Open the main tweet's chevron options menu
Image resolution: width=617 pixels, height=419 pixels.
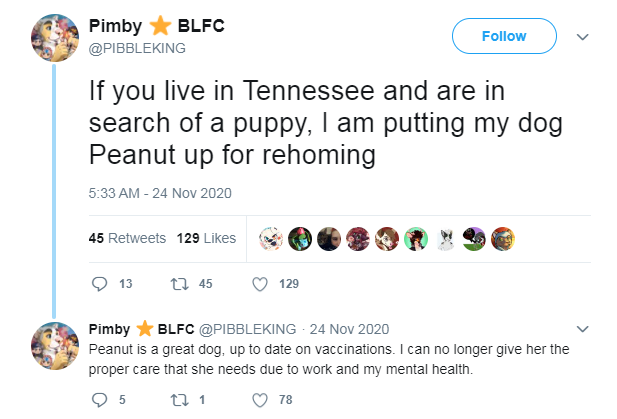(x=582, y=37)
